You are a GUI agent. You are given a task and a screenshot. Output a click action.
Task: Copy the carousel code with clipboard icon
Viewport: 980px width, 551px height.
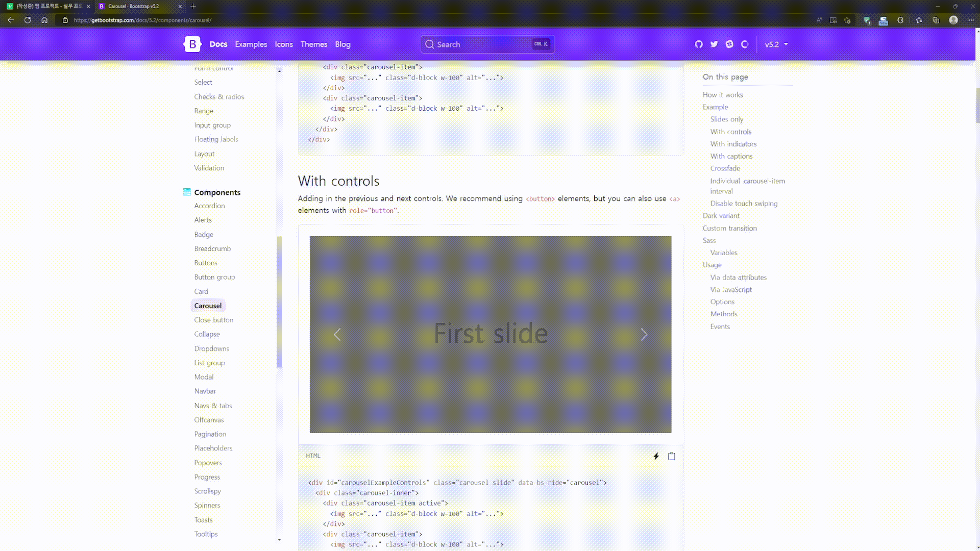pos(672,456)
